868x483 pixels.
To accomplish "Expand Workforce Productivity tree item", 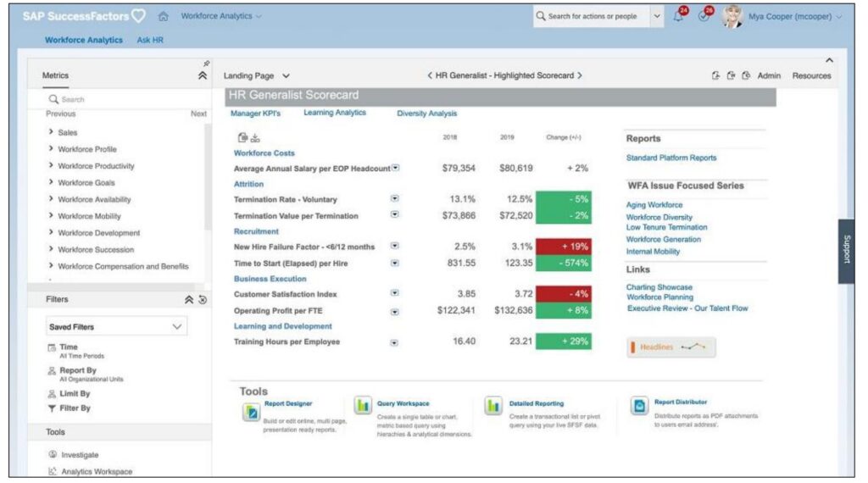I will pyautogui.click(x=51, y=165).
